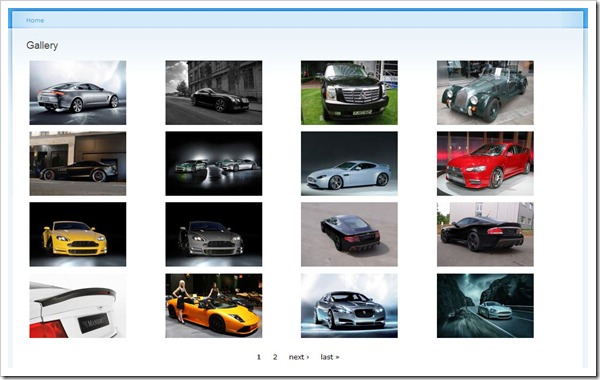Jump to the 'last »' gallery page
Image resolution: width=600 pixels, height=380 pixels.
tap(330, 357)
